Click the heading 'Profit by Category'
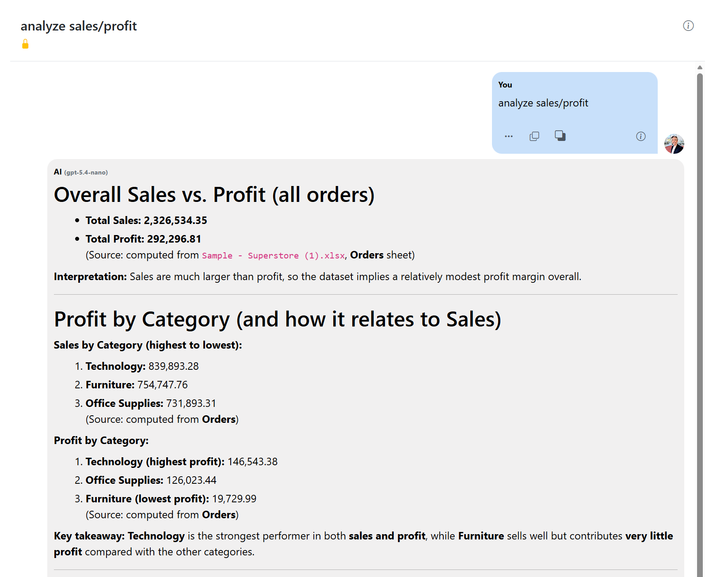Viewport: 728px width, 577px height. (278, 319)
